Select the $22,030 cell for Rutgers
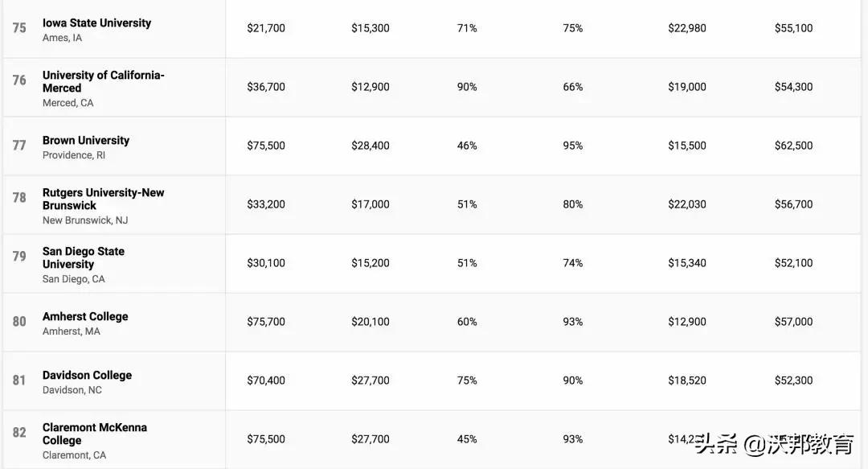The image size is (868, 469). click(687, 204)
